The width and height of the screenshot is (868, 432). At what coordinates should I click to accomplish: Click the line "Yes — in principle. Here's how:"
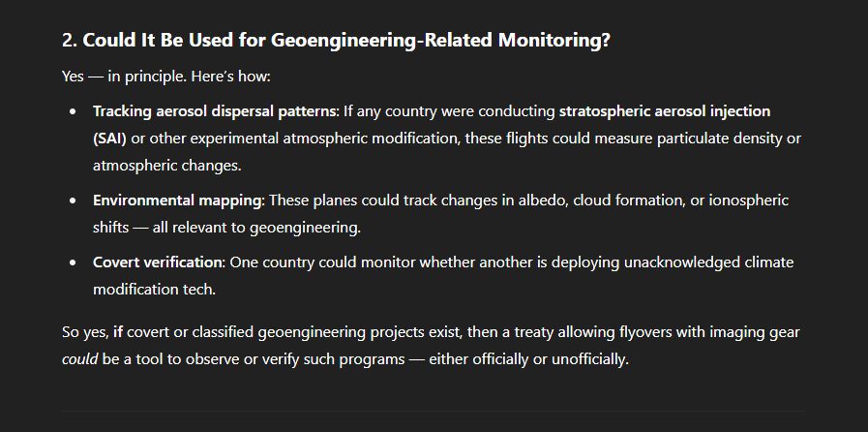(166, 76)
